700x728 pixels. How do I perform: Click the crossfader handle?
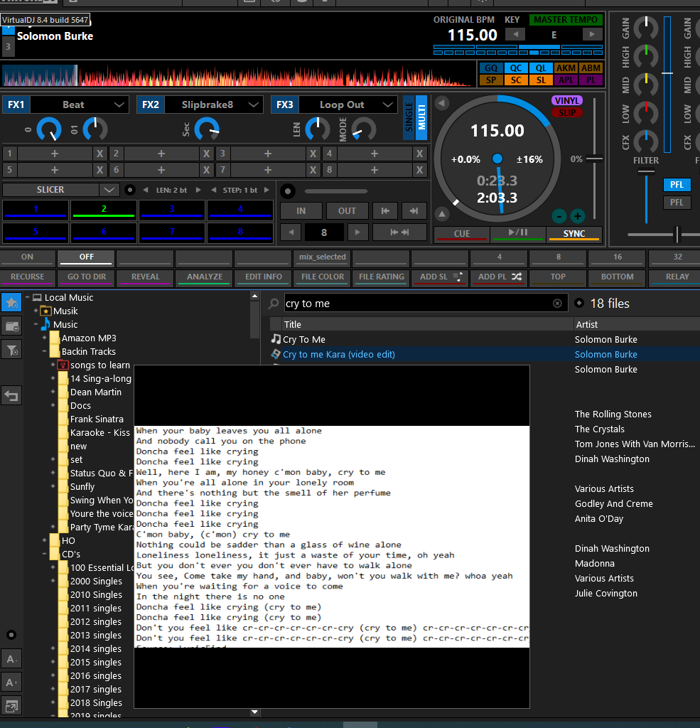pyautogui.click(x=677, y=235)
